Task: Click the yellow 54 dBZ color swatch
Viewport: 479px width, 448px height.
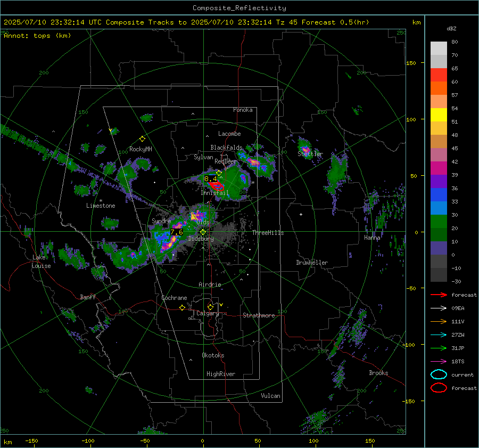Action: pos(439,115)
